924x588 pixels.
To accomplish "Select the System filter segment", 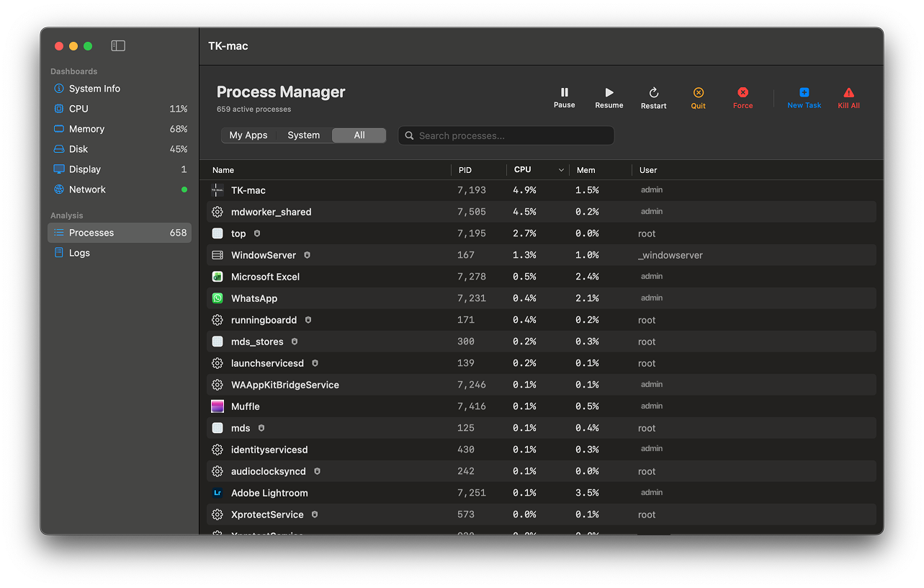I will (x=303, y=135).
